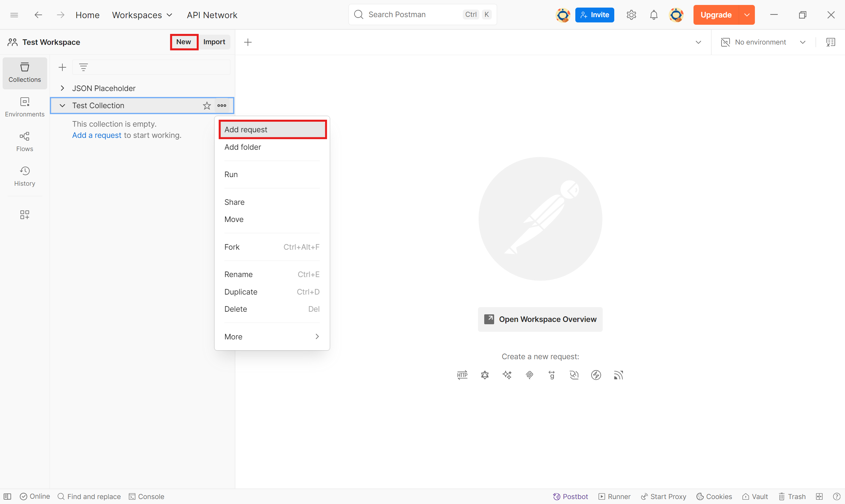Open the tabs overflow chevron
The width and height of the screenshot is (845, 504).
(698, 42)
